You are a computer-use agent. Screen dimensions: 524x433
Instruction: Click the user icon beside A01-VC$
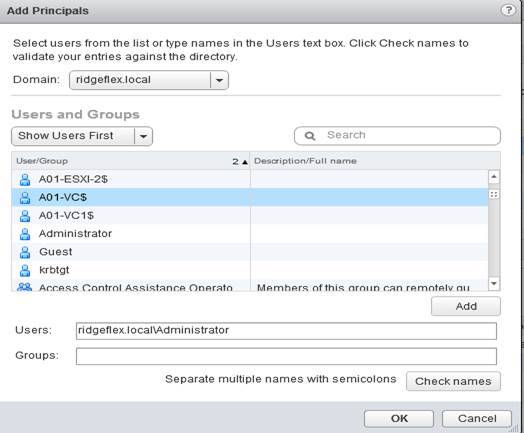[x=25, y=197]
